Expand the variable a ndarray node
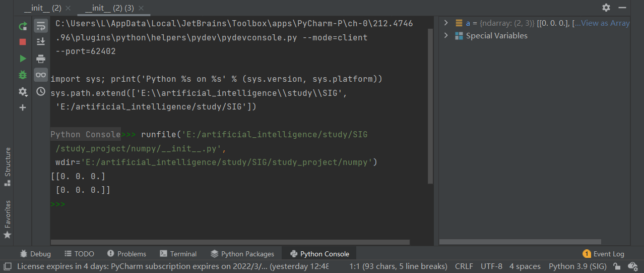The width and height of the screenshot is (644, 273). pyautogui.click(x=445, y=23)
